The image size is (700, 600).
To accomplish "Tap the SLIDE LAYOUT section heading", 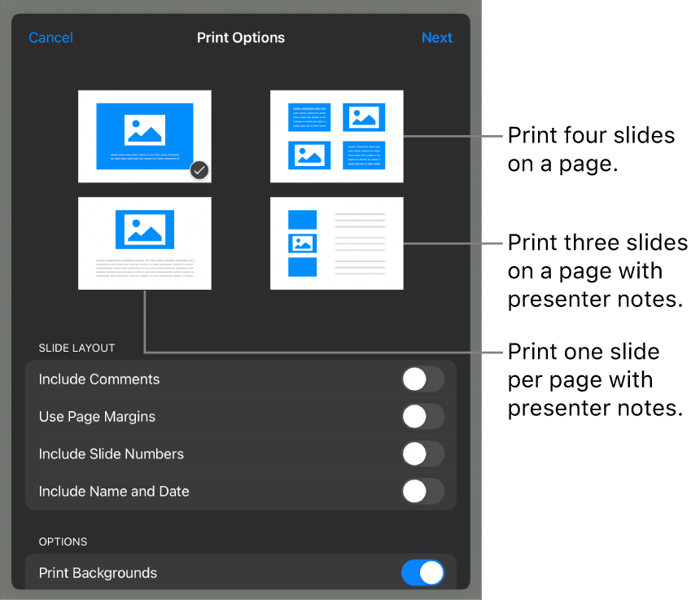I will [x=77, y=348].
